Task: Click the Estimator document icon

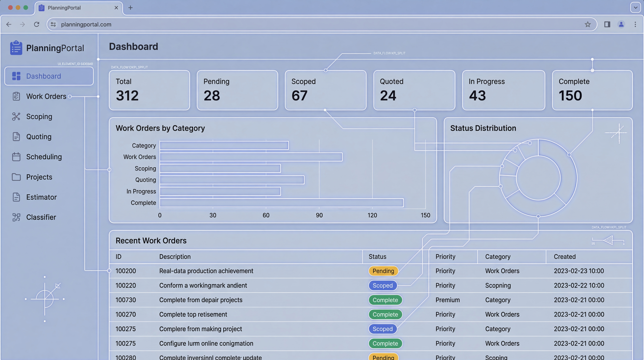Action: coord(16,197)
